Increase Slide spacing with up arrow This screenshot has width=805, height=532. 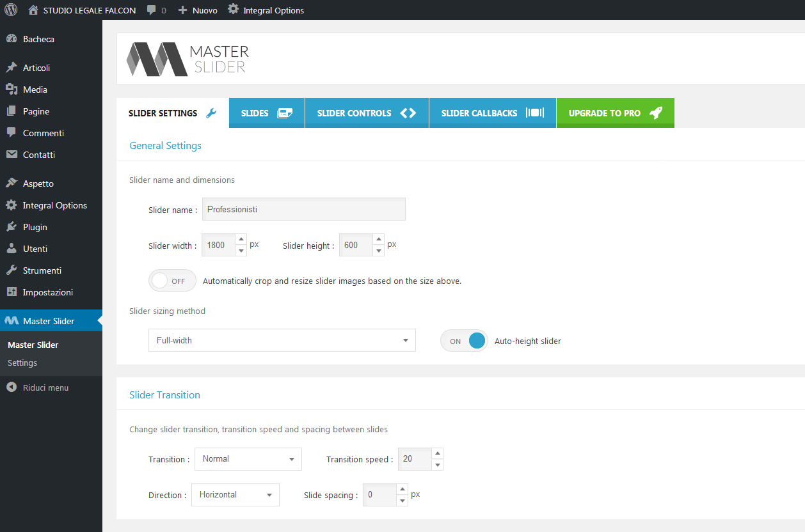[402, 489]
